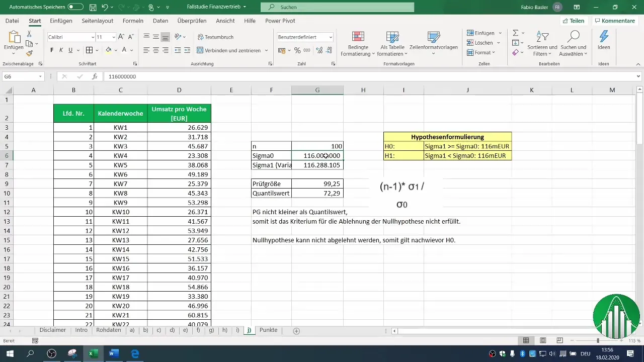The height and width of the screenshot is (362, 644).
Task: Toggle italic K formatting
Action: point(61,50)
